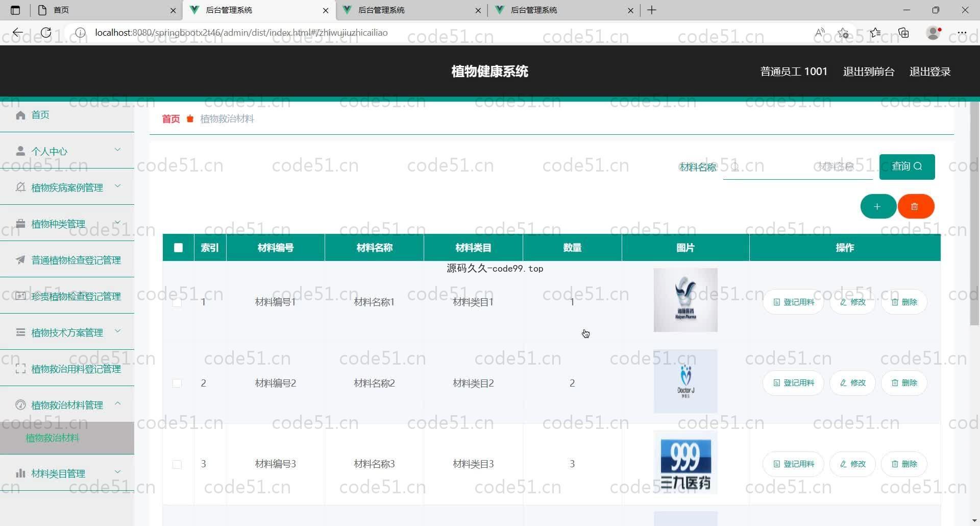Click the browser profile avatar

pos(934,33)
